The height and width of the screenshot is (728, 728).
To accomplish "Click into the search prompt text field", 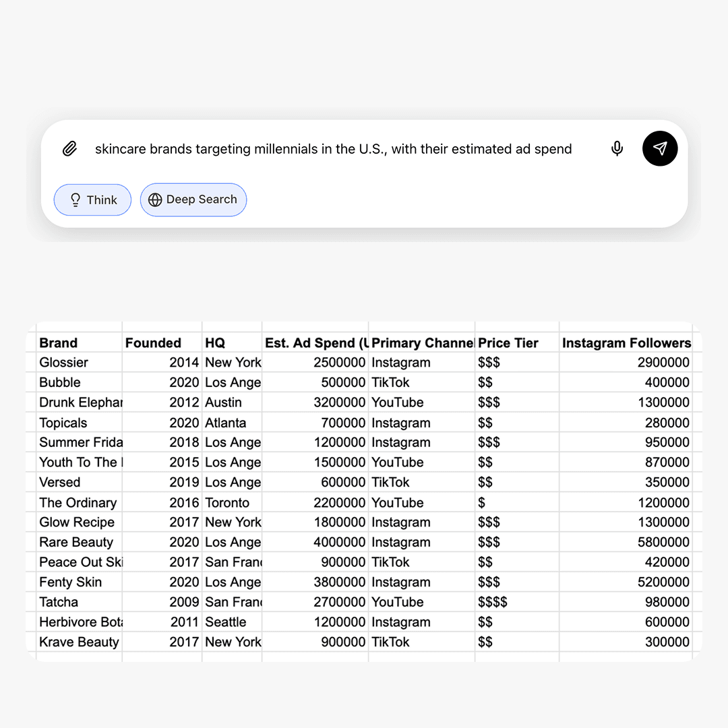I will 334,149.
